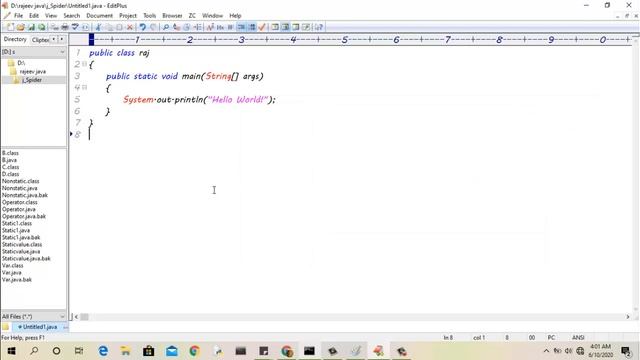This screenshot has height=360, width=640.
Task: Click the horizontal scrollbar thumb
Action: (x=84, y=317)
